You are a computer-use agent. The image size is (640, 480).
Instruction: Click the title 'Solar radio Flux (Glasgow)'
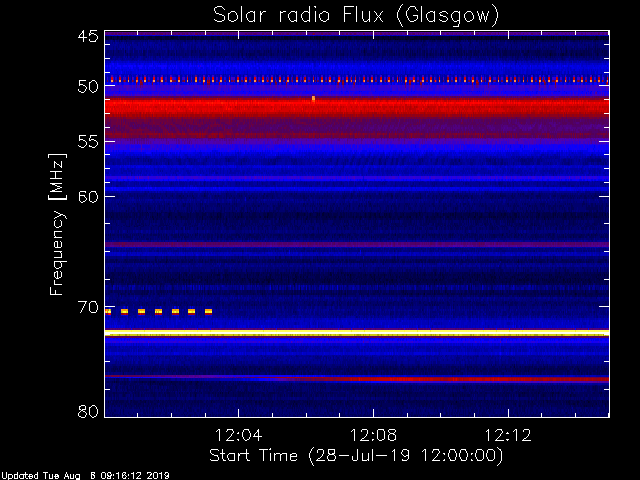tap(356, 16)
